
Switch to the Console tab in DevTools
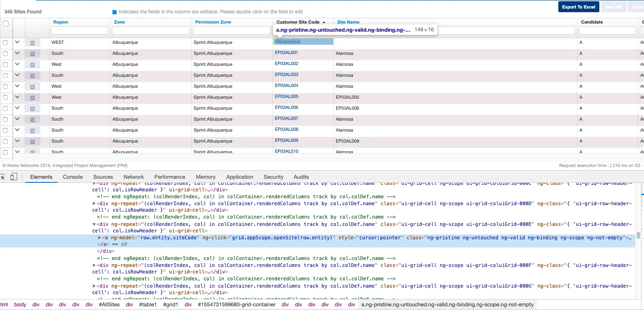pyautogui.click(x=73, y=177)
